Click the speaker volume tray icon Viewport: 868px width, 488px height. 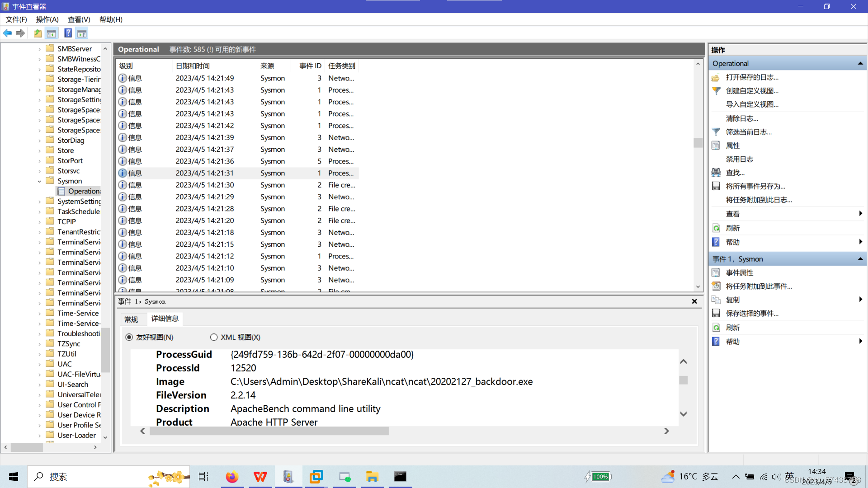776,477
